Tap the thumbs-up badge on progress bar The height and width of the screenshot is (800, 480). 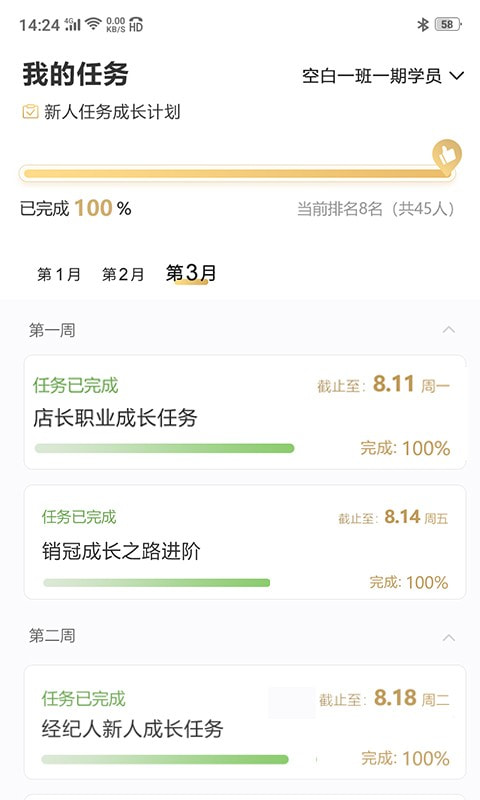[447, 154]
